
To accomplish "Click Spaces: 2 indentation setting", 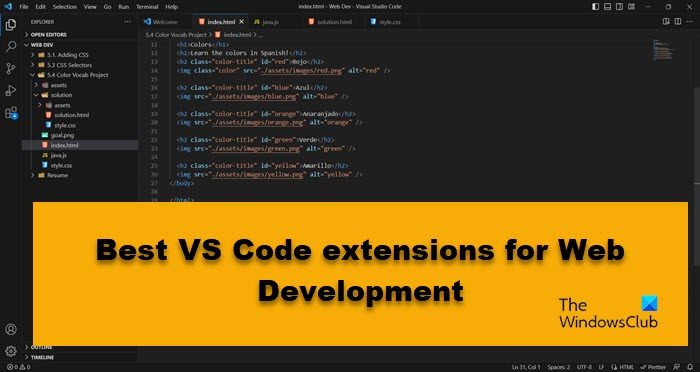I will coord(559,367).
